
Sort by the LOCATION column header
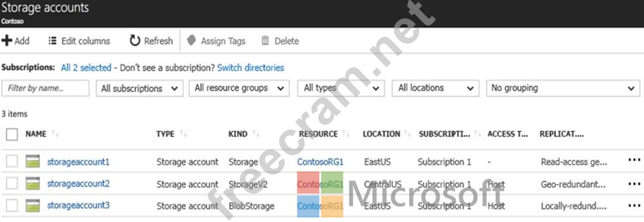click(x=382, y=134)
